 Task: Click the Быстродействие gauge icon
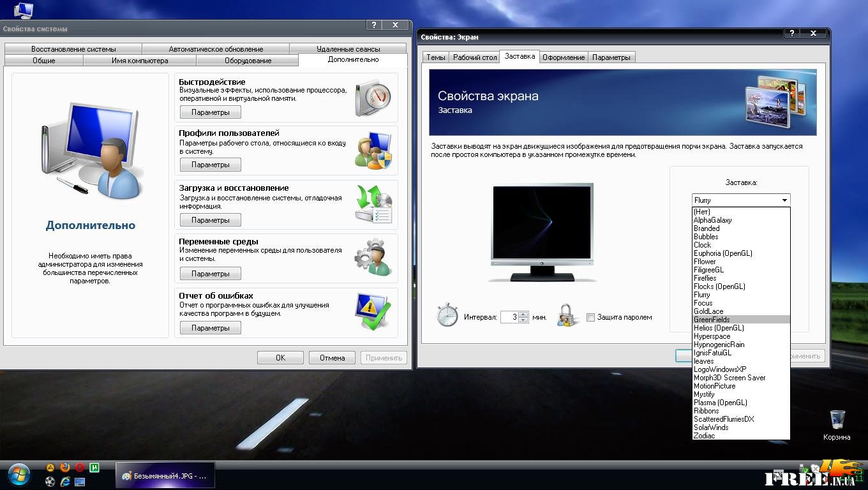(373, 99)
